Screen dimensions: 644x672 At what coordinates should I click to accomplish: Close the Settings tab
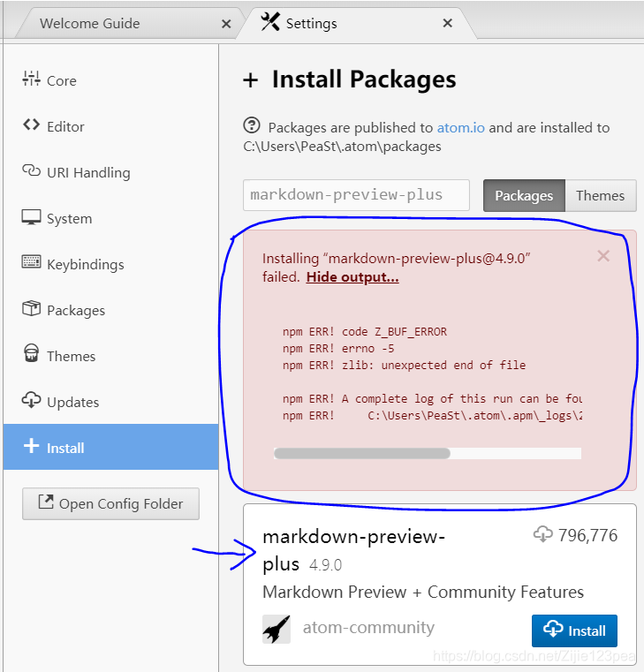448,23
